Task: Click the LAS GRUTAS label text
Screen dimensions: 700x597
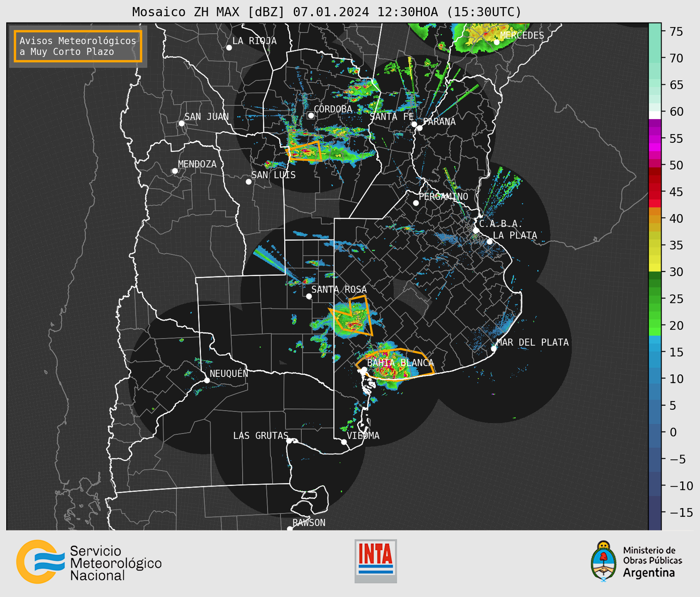Action: click(261, 436)
